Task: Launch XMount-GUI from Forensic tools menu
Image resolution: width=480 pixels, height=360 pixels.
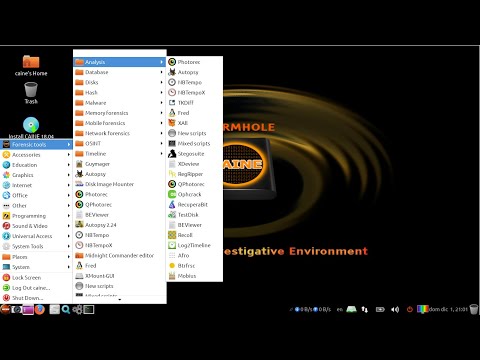Action: [x=120, y=276]
